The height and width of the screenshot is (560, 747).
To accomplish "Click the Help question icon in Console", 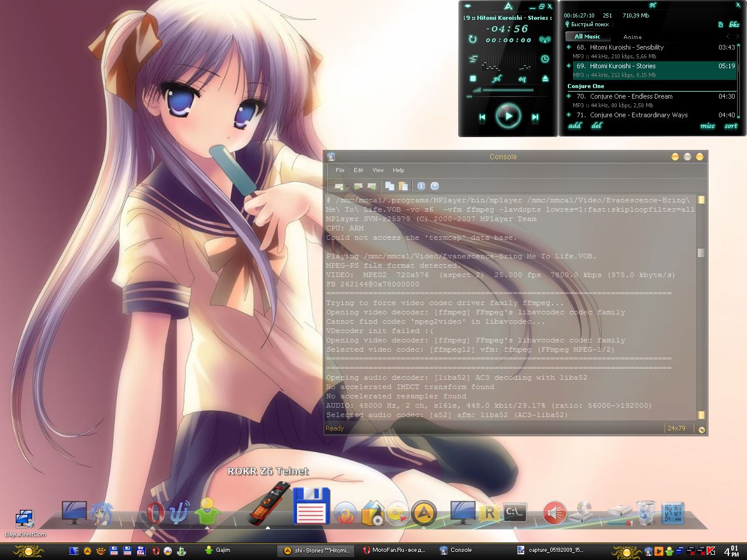I will coord(435,186).
